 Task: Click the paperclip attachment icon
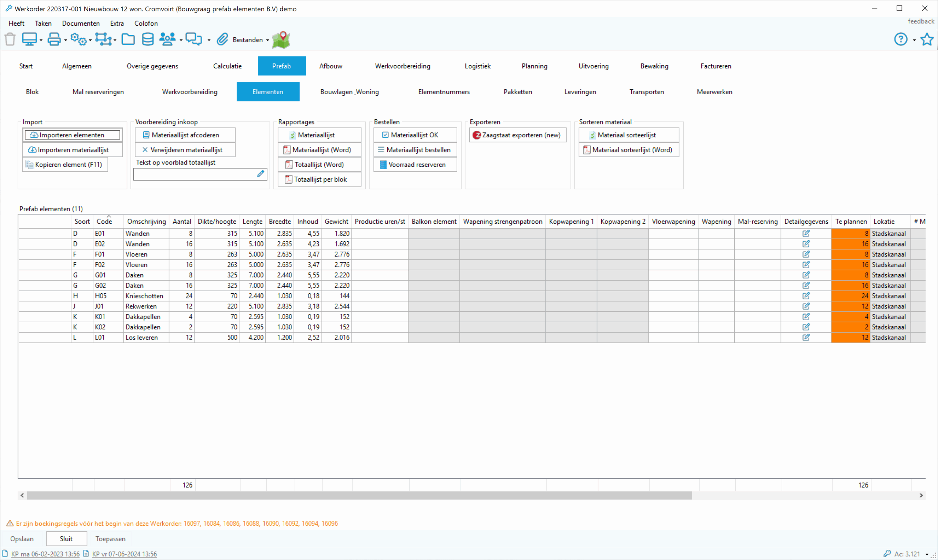222,39
